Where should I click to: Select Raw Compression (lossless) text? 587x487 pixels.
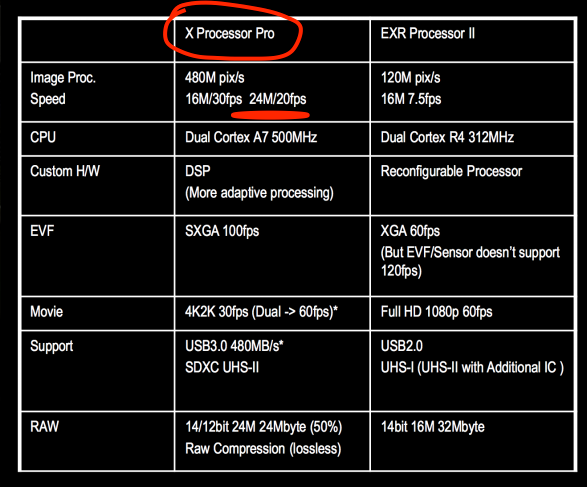[x=263, y=448]
